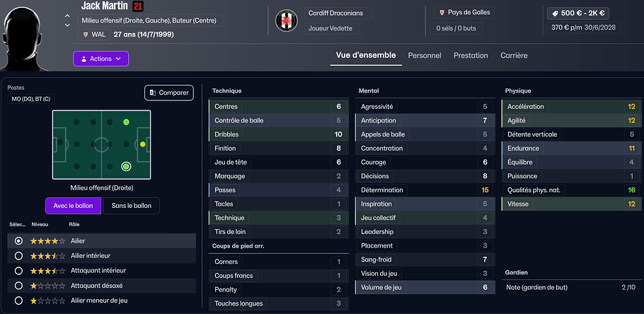Viewport: 644px width, 314px height.
Task: Open the Actions dropdown menu
Action: point(100,59)
